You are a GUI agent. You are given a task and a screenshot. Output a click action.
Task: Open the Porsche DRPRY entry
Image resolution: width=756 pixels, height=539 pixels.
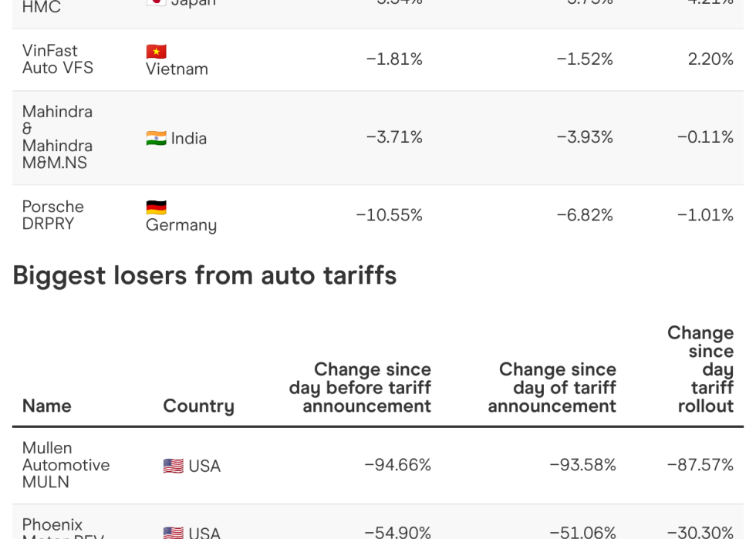(x=53, y=215)
